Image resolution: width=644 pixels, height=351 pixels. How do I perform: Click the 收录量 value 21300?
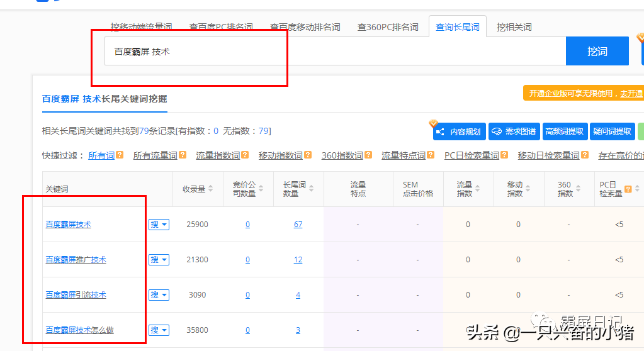(x=197, y=260)
